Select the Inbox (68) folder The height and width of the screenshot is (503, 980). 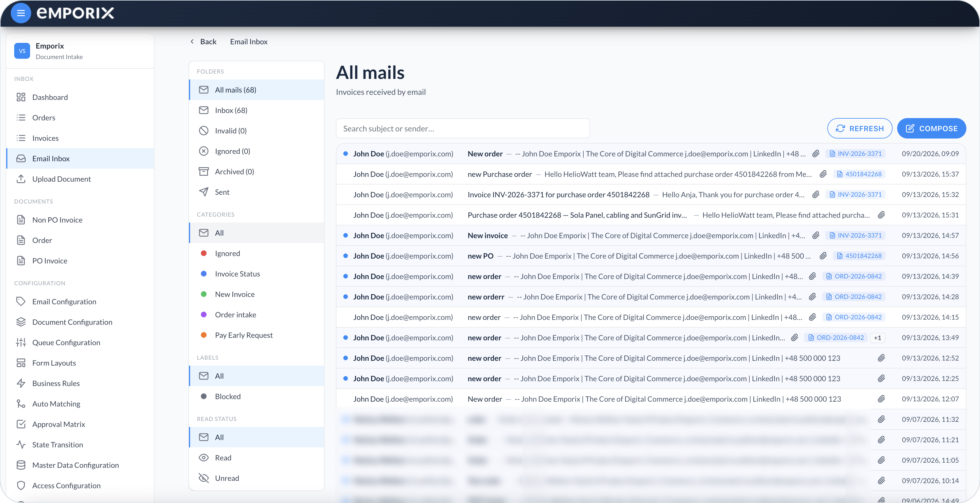(256, 110)
